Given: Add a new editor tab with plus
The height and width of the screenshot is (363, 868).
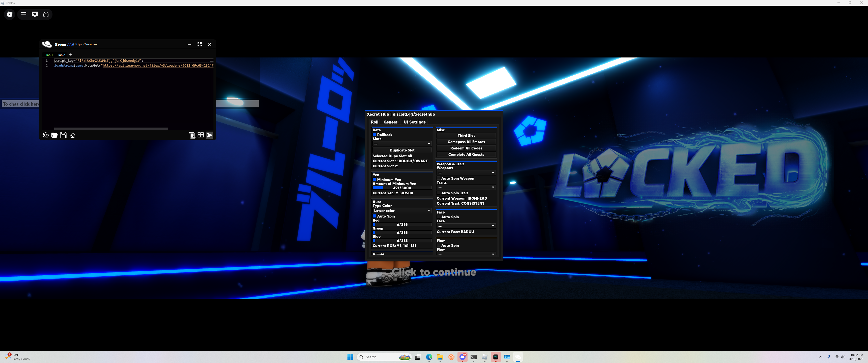Looking at the screenshot, I should click(x=70, y=54).
